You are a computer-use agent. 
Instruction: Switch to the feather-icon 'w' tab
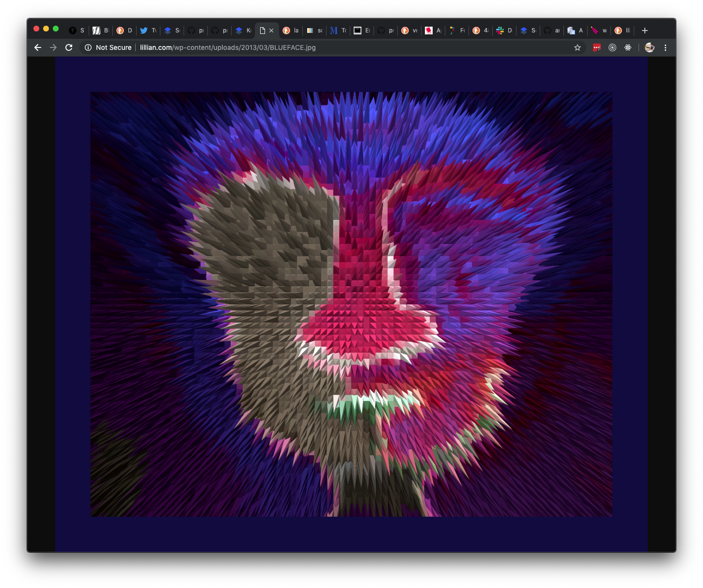(599, 31)
